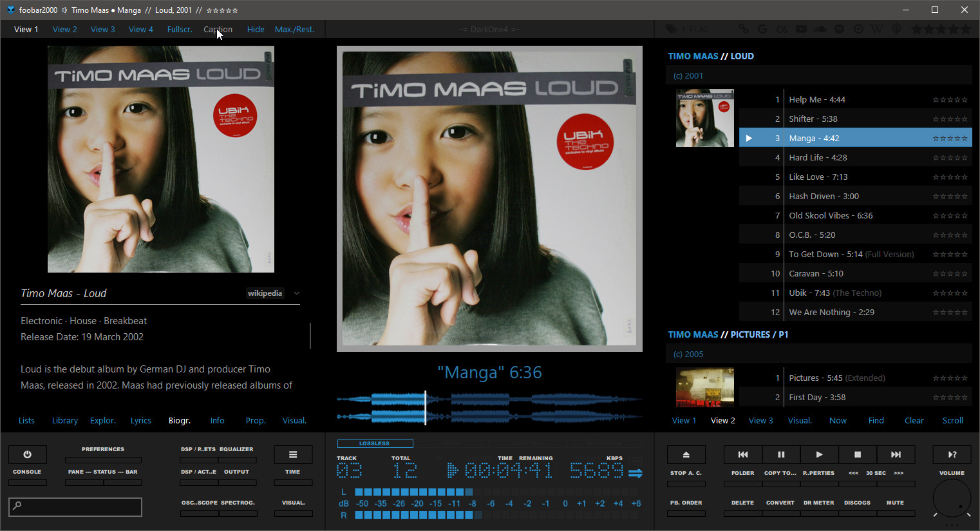
Task: Open the Lyrics tab
Action: point(141,420)
